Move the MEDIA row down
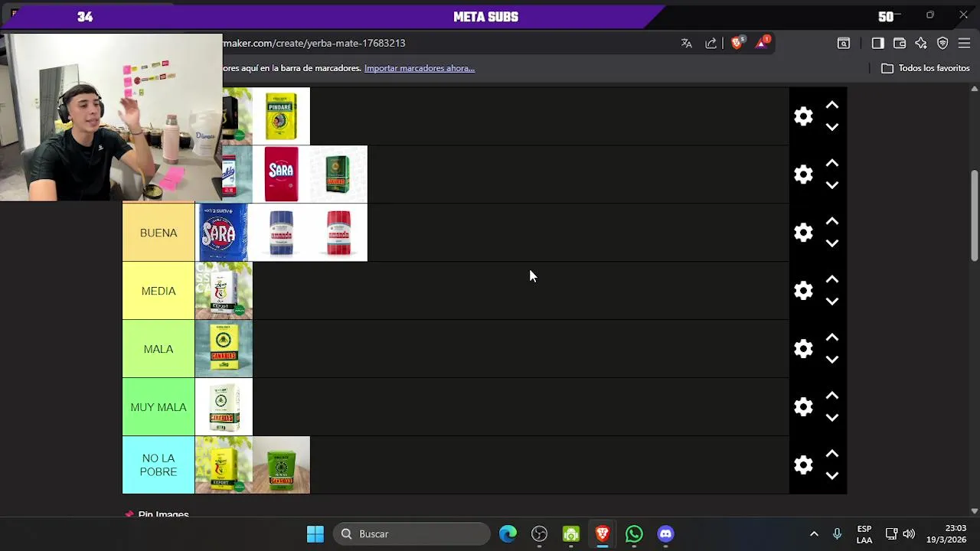Screen dimensions: 980x551 pos(832,302)
